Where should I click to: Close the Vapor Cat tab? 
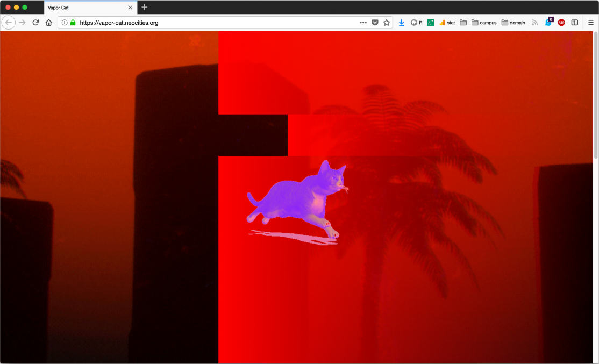pyautogui.click(x=130, y=8)
